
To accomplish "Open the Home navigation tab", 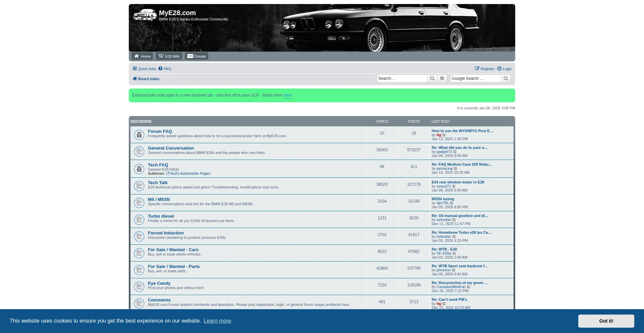I will coord(142,56).
